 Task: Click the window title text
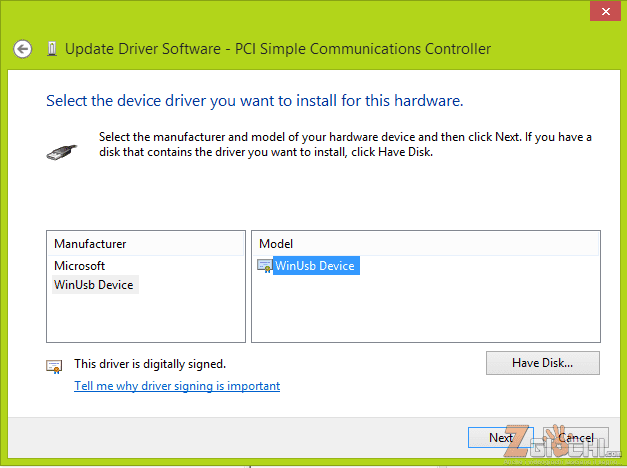(x=277, y=48)
